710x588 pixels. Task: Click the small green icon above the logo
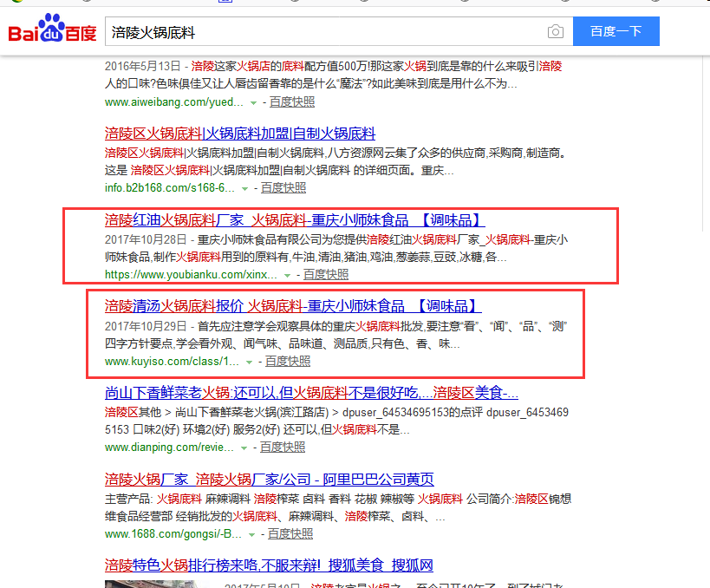227,4
